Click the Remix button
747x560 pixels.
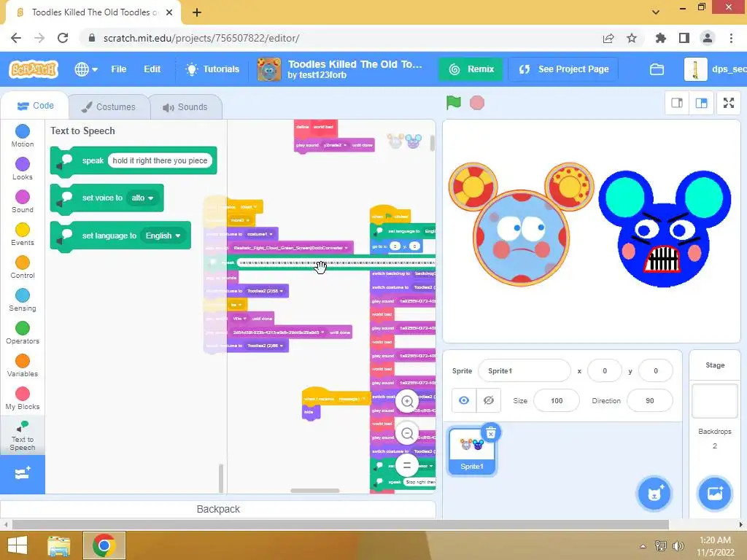tap(471, 69)
